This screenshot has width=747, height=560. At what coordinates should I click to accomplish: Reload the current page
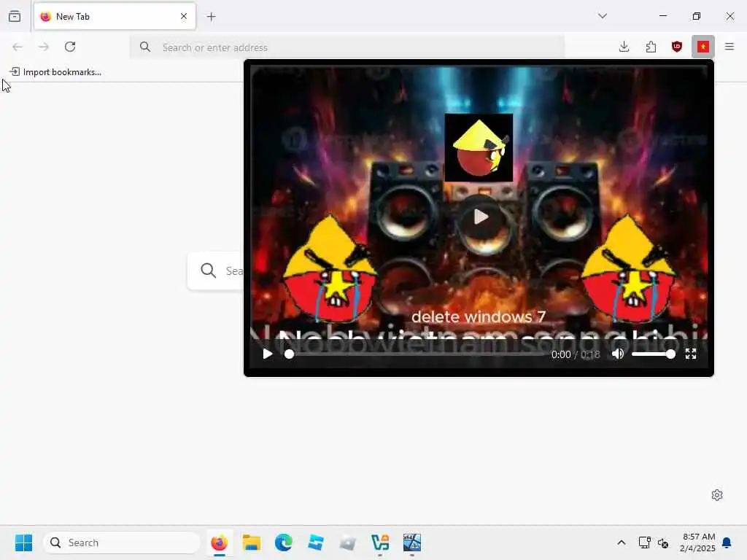pos(70,47)
